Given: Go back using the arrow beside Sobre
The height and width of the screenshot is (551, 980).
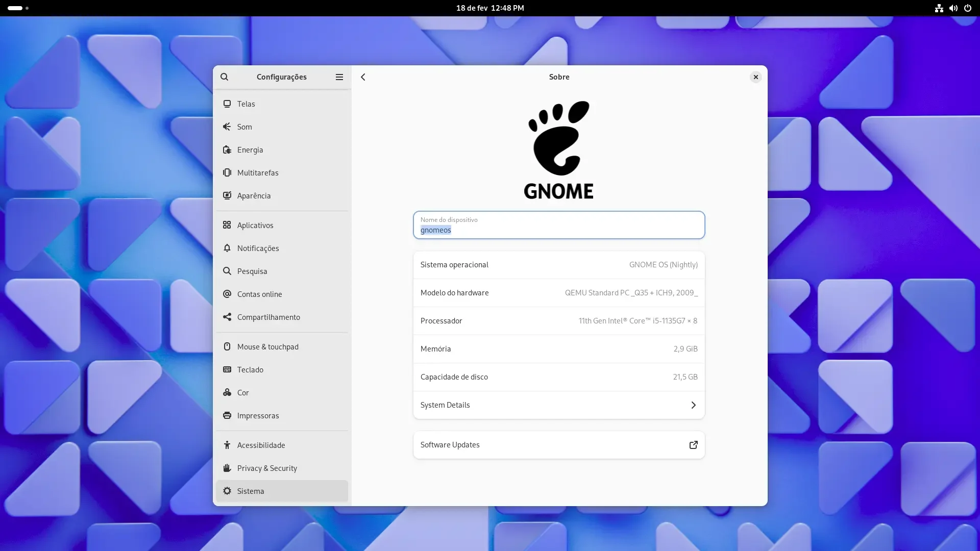Looking at the screenshot, I should (363, 77).
